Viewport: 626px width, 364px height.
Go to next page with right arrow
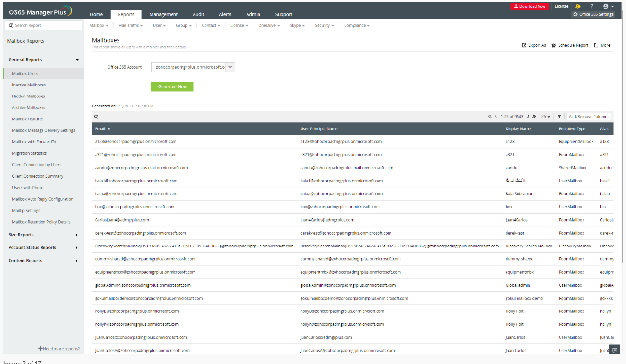coord(528,116)
